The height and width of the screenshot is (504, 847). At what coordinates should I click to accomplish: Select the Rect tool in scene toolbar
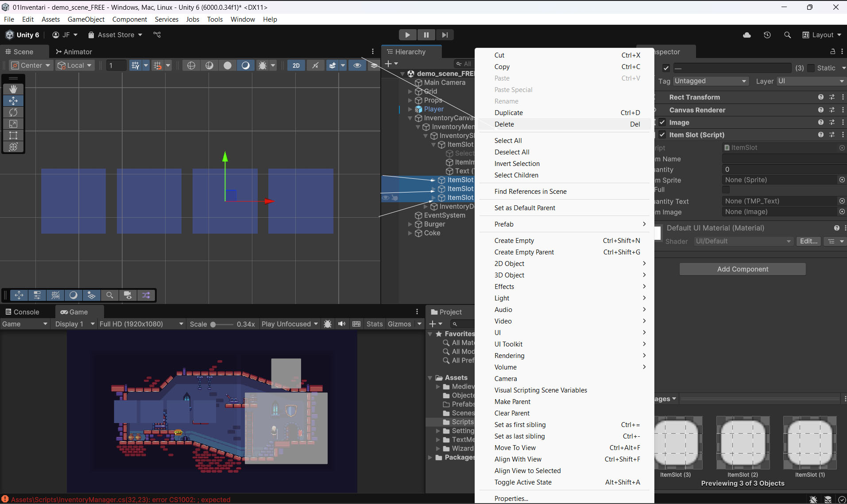(x=13, y=135)
